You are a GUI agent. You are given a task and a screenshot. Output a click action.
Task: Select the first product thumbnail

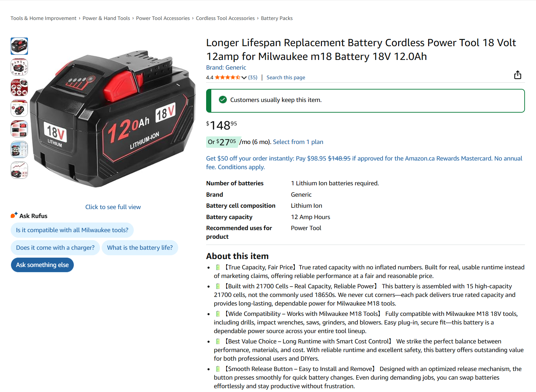click(x=19, y=46)
